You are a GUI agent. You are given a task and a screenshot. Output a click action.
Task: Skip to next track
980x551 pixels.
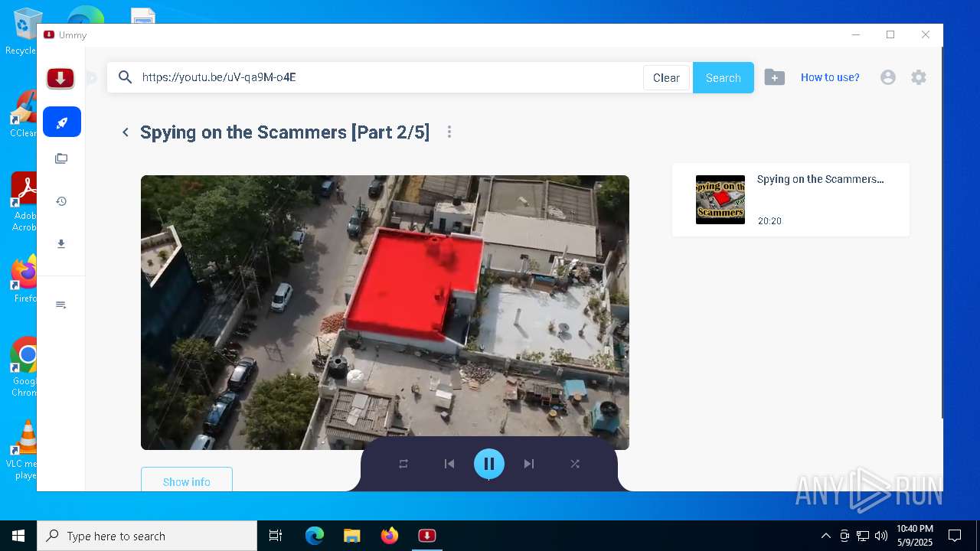click(x=529, y=464)
